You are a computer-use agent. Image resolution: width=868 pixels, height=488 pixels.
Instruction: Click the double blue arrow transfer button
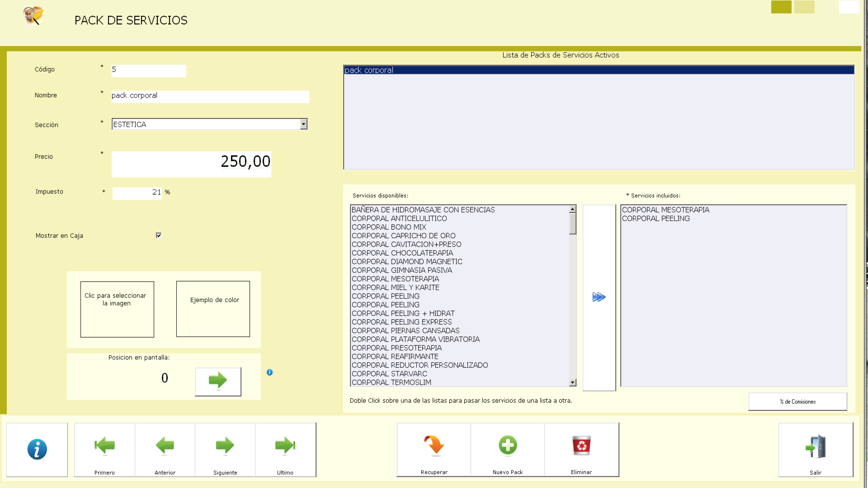(x=599, y=297)
